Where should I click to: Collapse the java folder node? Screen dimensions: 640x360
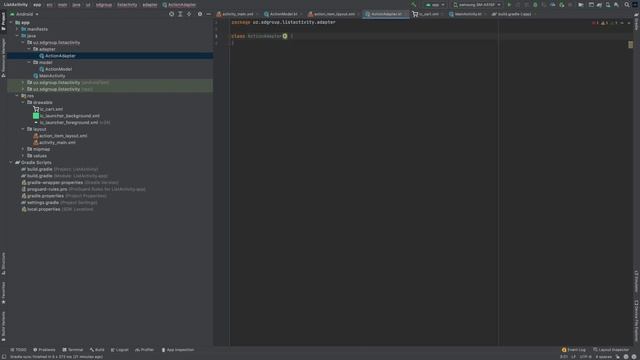click(x=17, y=36)
